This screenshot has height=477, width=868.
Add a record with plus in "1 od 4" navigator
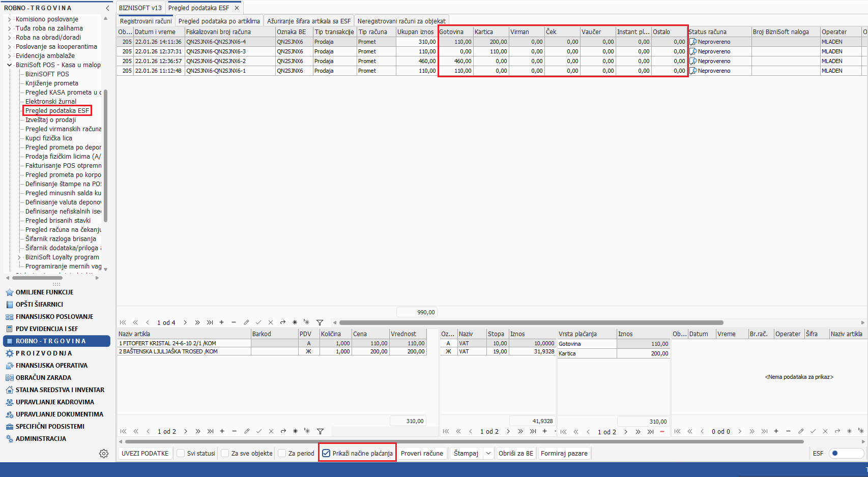pos(221,322)
